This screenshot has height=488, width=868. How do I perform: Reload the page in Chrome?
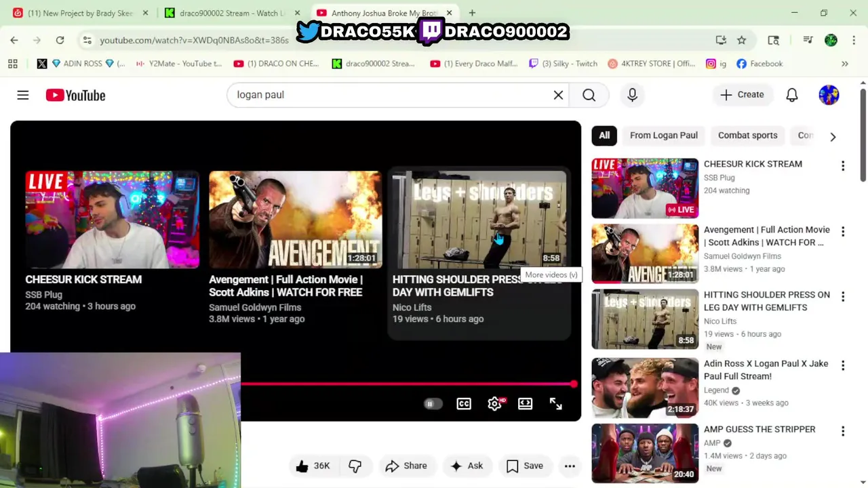(60, 40)
